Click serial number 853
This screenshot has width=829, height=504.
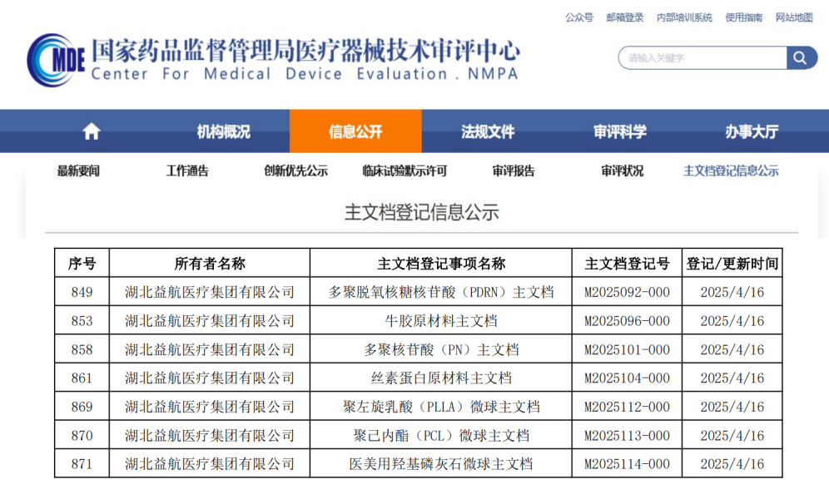pyautogui.click(x=82, y=321)
